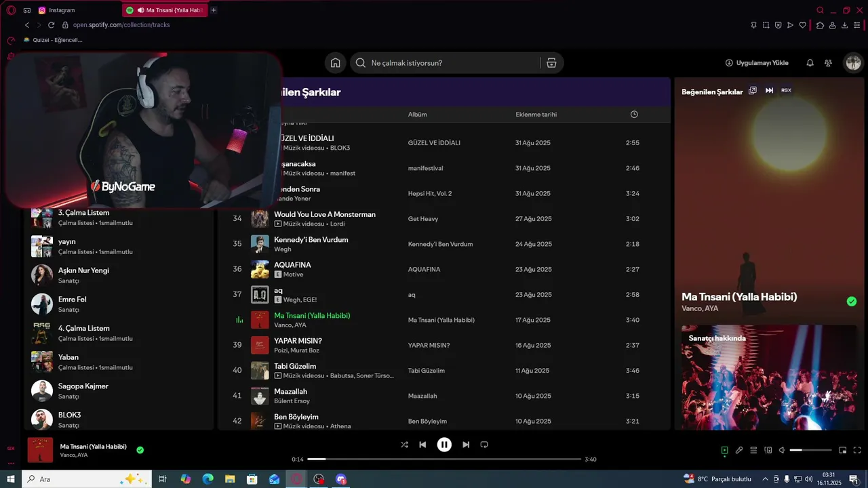The height and width of the screenshot is (488, 868).
Task: Pause the current song
Action: coord(444,445)
